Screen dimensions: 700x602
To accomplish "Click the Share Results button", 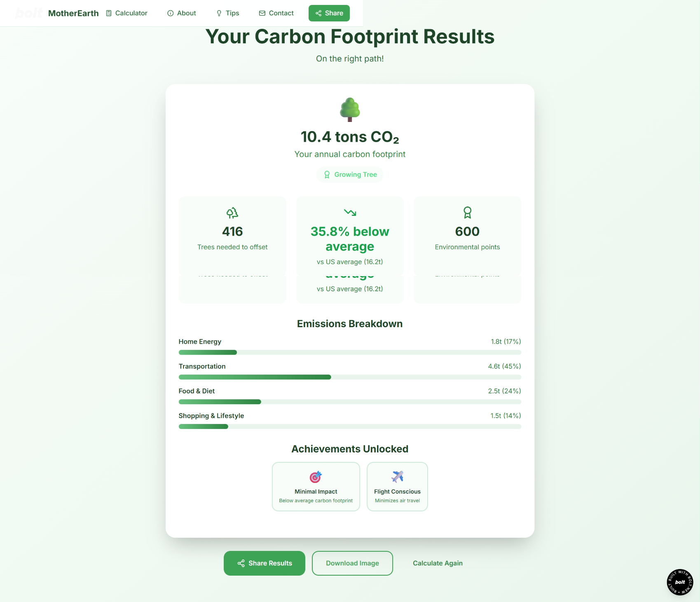I will (x=265, y=563).
